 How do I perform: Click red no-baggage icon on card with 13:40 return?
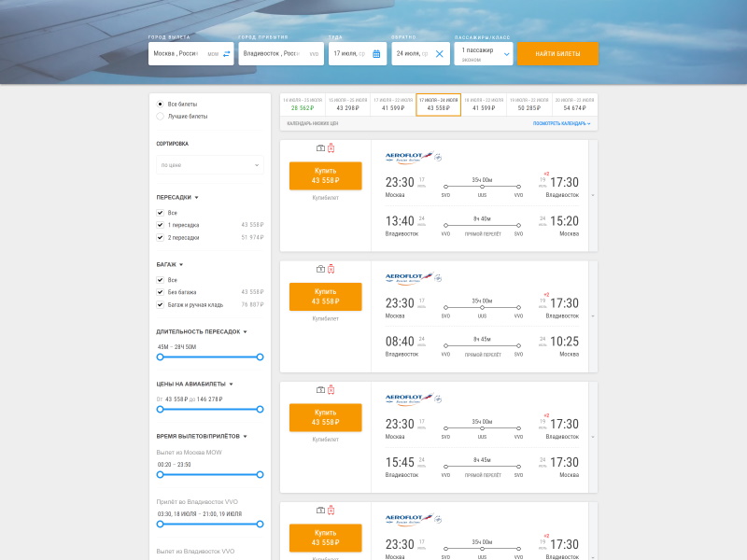coord(331,148)
